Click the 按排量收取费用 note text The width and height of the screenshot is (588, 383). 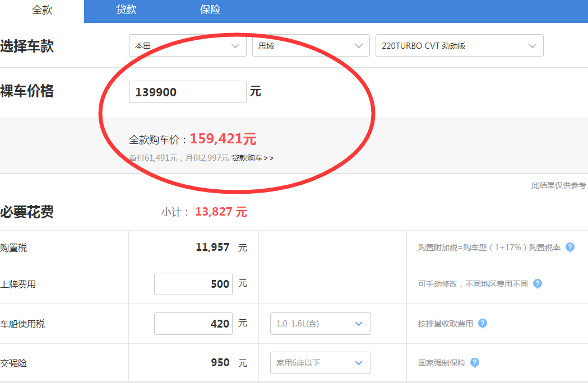click(446, 324)
